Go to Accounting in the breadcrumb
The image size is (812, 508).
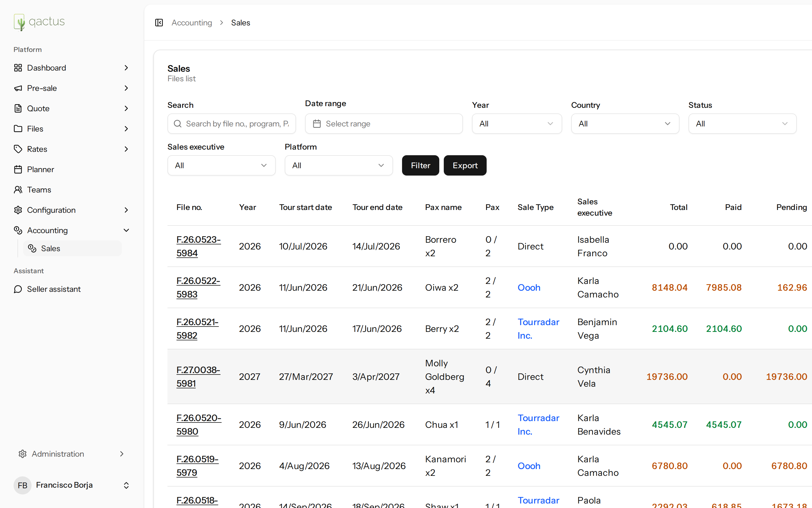[192, 23]
